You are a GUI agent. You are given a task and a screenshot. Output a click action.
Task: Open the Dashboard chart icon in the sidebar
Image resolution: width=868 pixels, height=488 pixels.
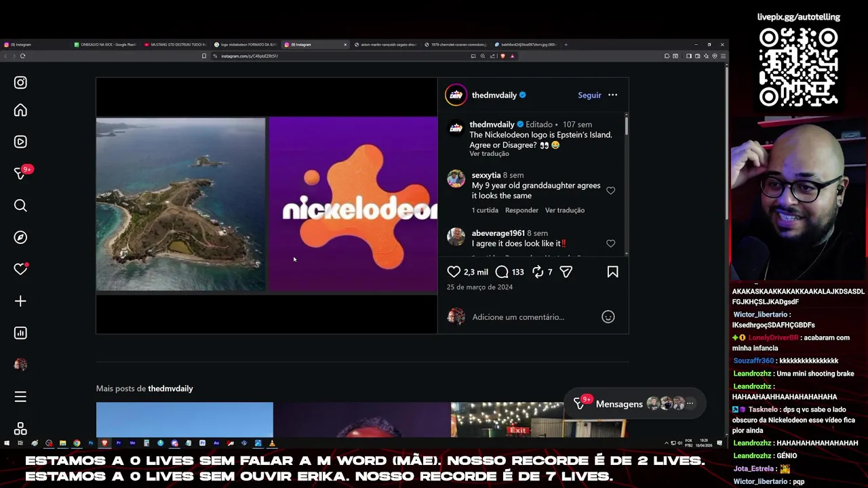[20, 333]
